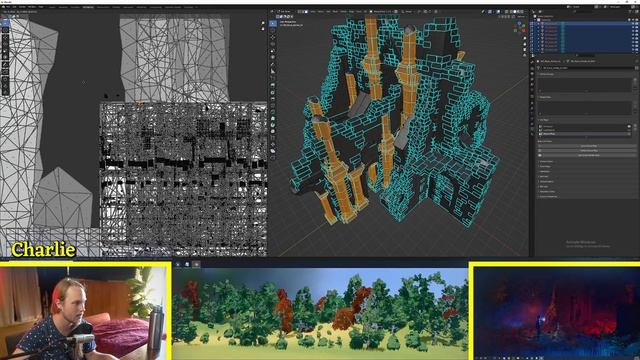Select the Rotate tool in UV editor toolbar

coord(5,44)
